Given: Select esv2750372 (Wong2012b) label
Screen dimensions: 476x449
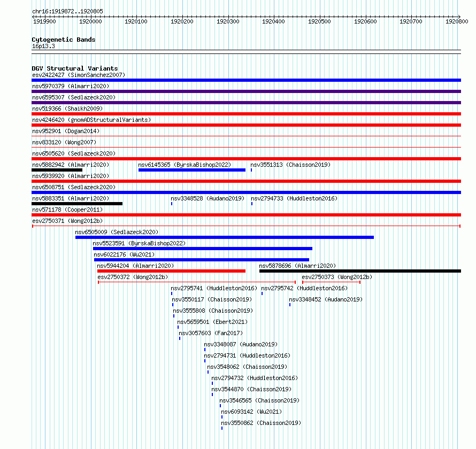Looking at the screenshot, I should 133,277.
